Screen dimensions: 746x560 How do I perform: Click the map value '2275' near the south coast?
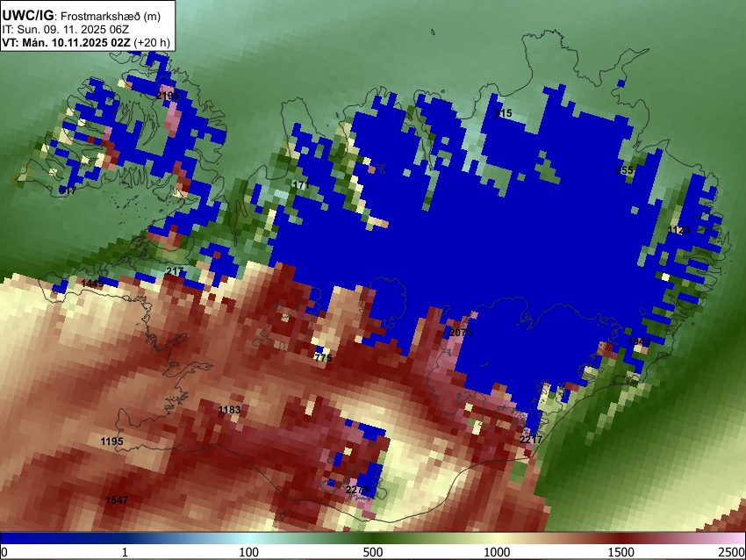pos(357,490)
